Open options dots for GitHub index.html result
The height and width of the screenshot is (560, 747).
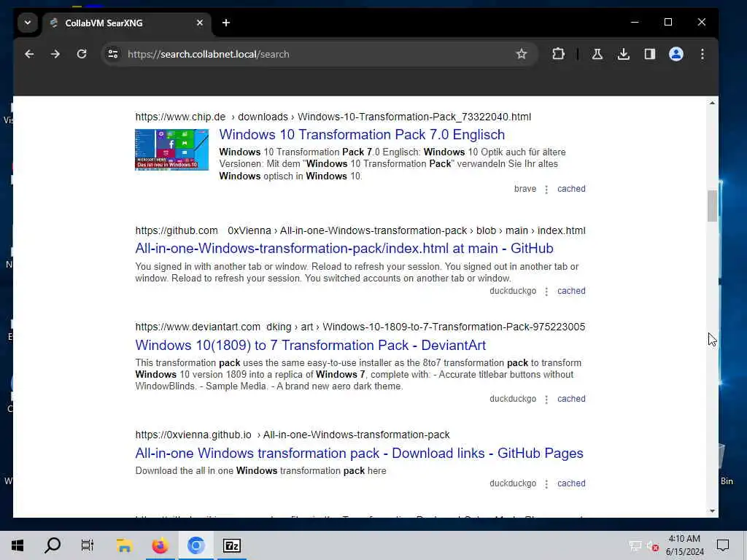546,291
